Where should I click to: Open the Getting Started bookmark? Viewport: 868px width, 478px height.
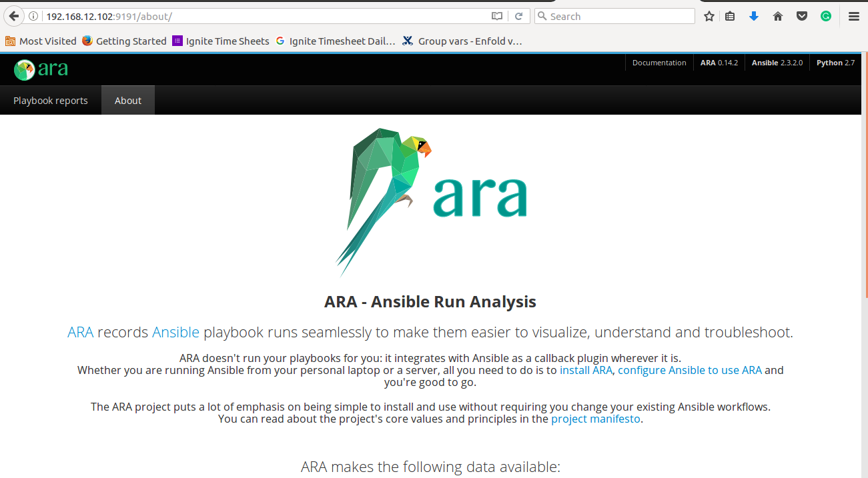pyautogui.click(x=124, y=41)
